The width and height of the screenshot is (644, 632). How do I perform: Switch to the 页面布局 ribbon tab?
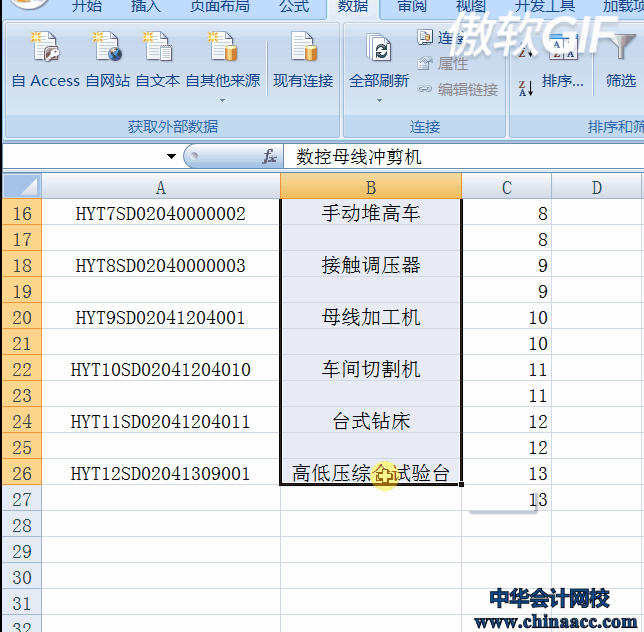219,6
